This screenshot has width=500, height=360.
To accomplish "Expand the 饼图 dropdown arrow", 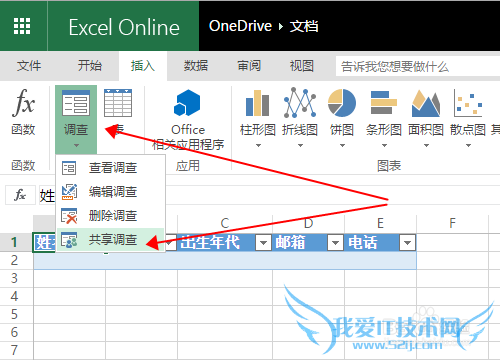I will pos(342,145).
